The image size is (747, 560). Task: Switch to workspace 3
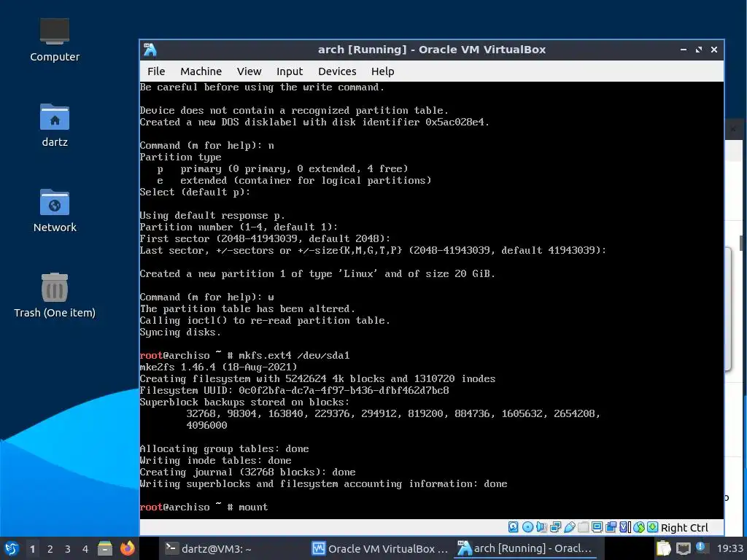point(68,549)
